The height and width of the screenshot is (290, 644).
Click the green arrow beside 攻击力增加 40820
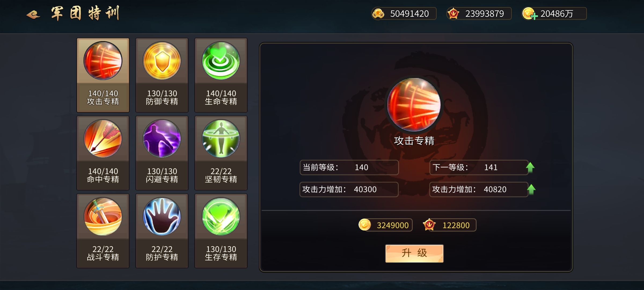pyautogui.click(x=531, y=190)
